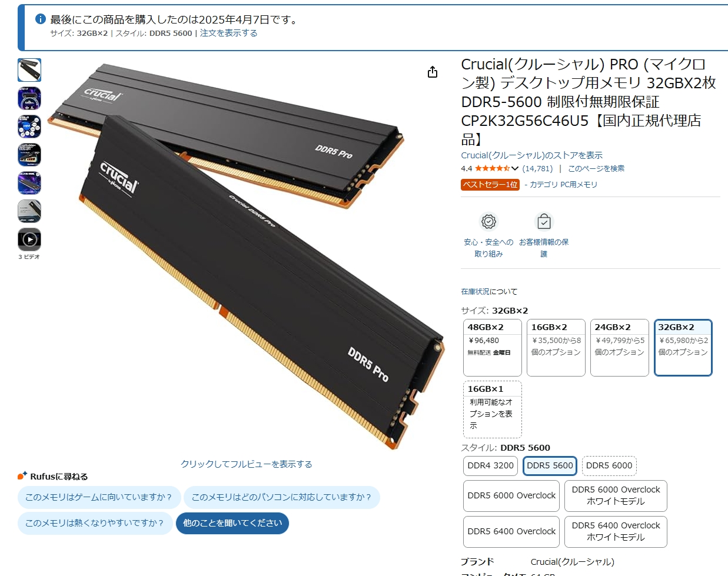This screenshot has height=576, width=728.
Task: Click the Rufus sparkle icon
Action: click(x=22, y=475)
